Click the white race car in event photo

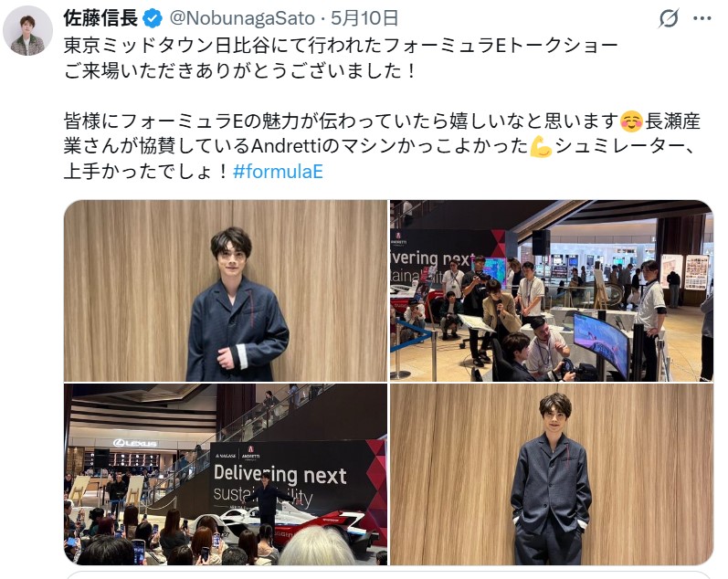coord(297,525)
